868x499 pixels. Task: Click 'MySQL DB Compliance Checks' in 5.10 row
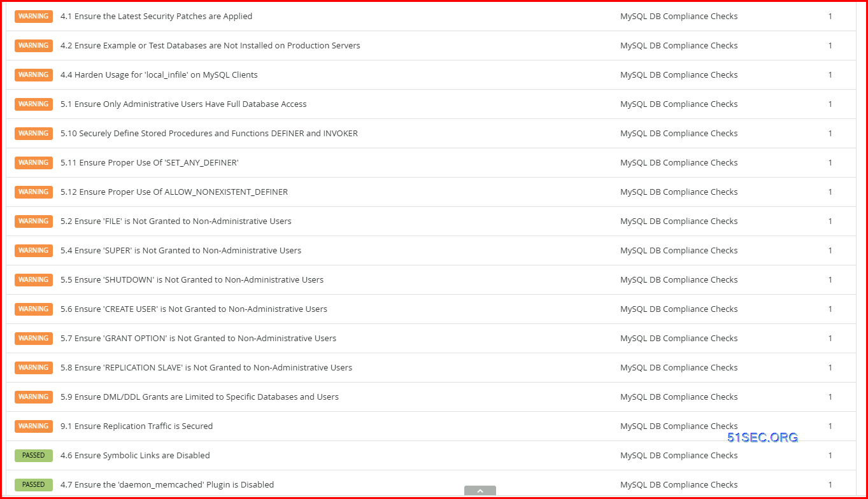(x=679, y=134)
